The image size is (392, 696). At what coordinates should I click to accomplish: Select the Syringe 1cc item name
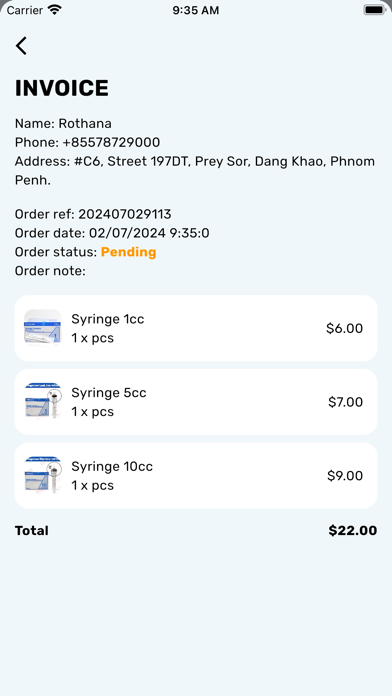tap(108, 319)
